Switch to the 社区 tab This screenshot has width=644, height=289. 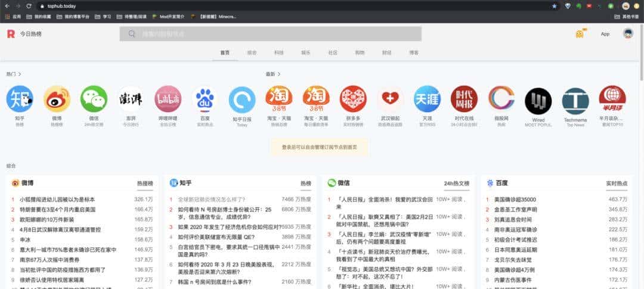click(x=333, y=53)
